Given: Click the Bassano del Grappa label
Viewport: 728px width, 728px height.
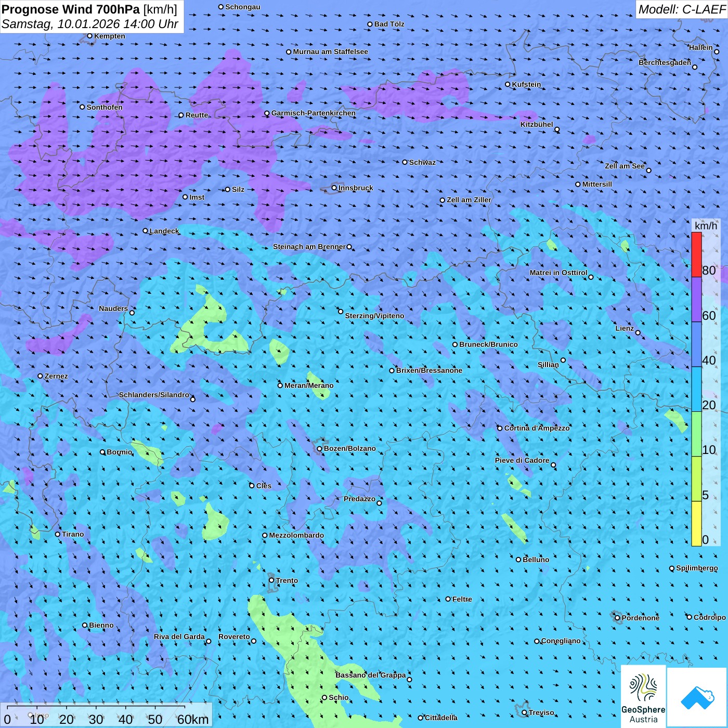Looking at the screenshot, I should [370, 675].
